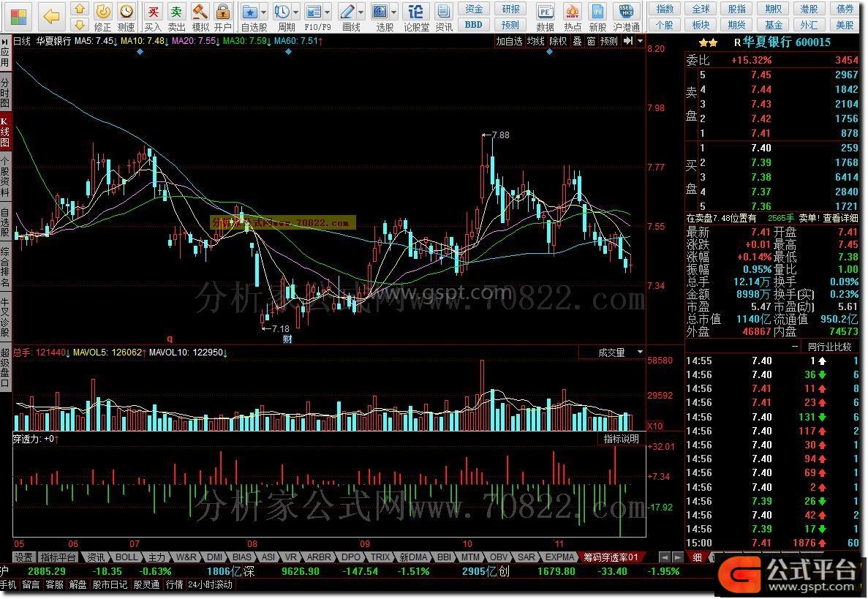Expand the 周期 dropdown arrow

click(296, 12)
